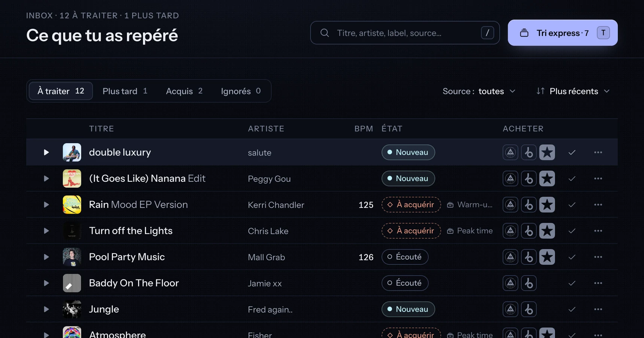Open three-dot menu for double luxury
Image resolution: width=644 pixels, height=338 pixels.
(x=598, y=152)
